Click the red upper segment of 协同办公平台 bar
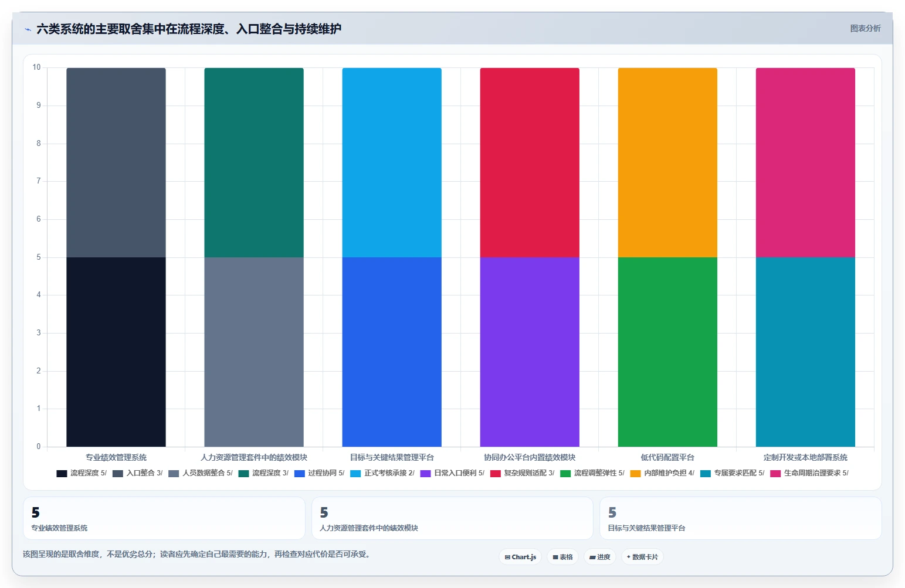The height and width of the screenshot is (588, 905). [x=530, y=162]
